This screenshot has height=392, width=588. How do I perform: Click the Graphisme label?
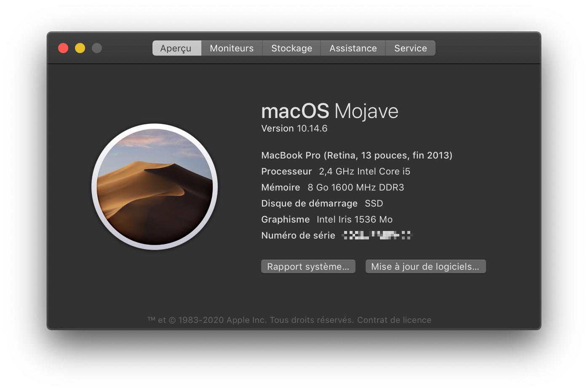285,220
